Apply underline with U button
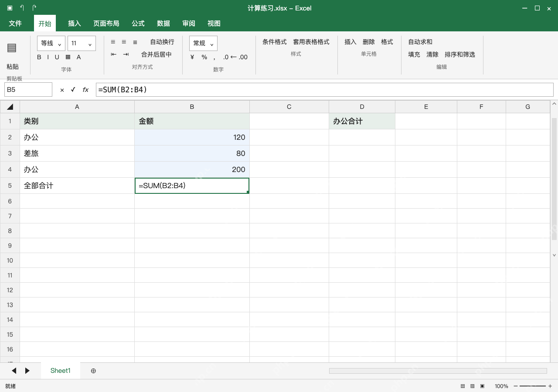 57,57
